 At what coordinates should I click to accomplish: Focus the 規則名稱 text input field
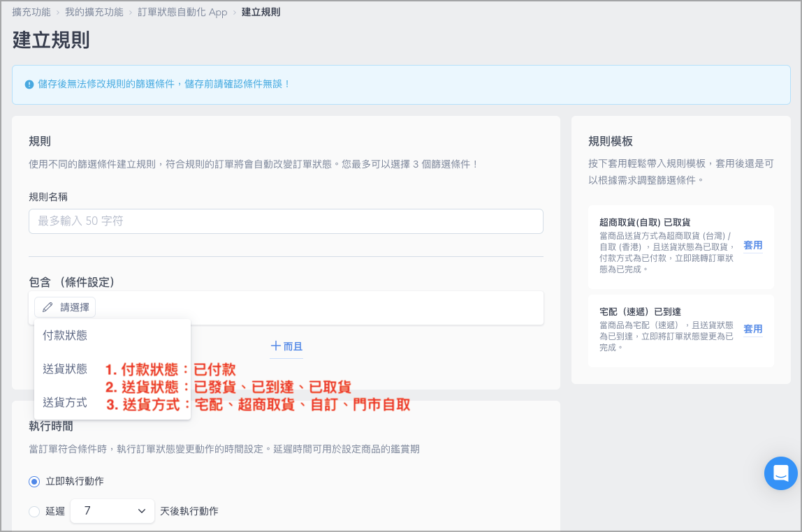point(286,221)
